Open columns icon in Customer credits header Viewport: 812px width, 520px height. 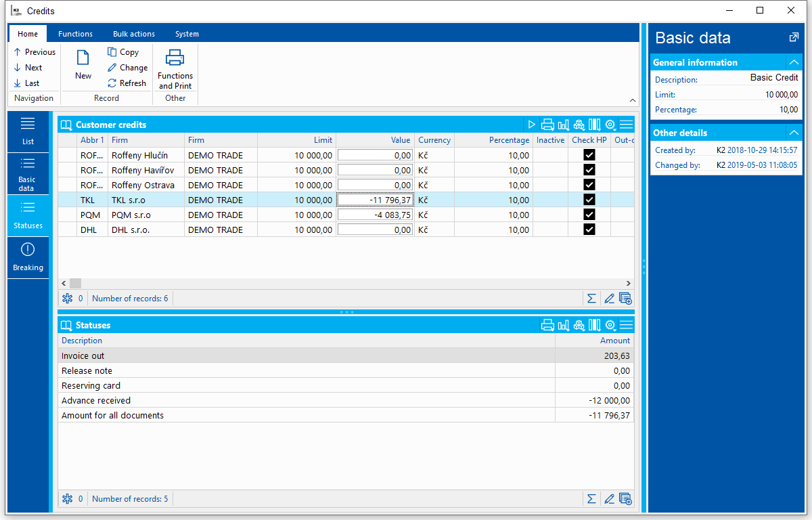594,125
